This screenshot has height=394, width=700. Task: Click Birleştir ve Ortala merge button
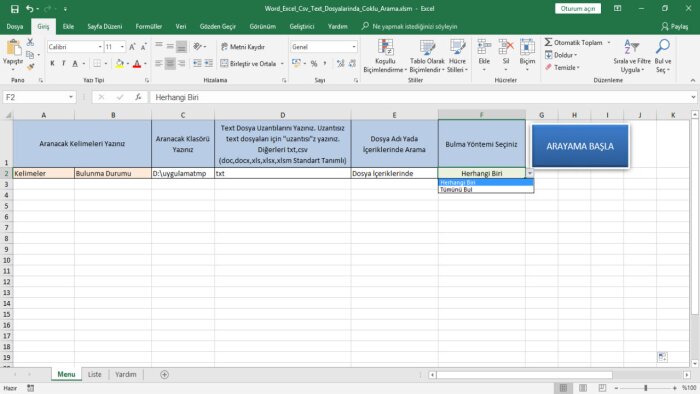pyautogui.click(x=248, y=64)
